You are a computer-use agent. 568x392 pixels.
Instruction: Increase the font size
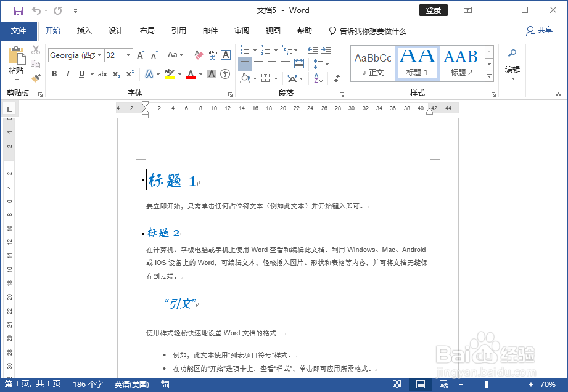click(x=141, y=55)
